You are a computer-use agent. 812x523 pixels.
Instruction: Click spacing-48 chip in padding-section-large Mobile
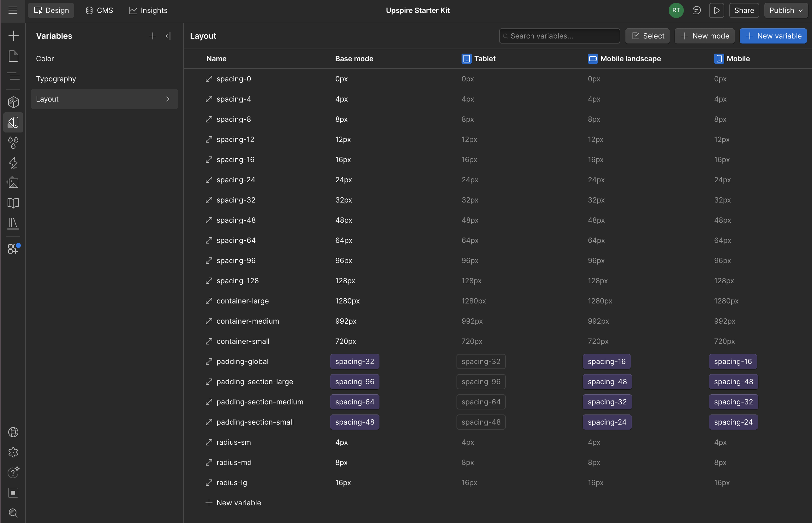733,381
